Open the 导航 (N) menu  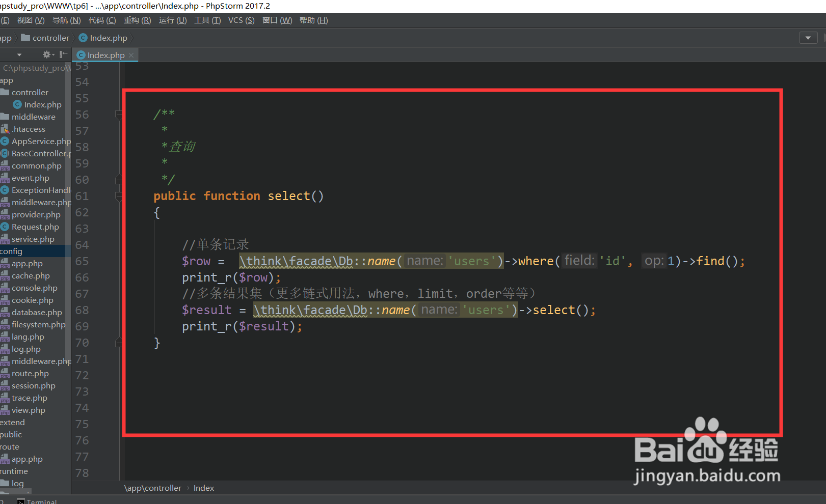67,20
